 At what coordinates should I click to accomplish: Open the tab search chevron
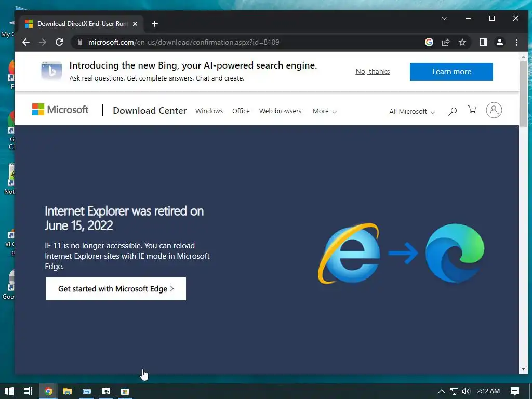[444, 18]
